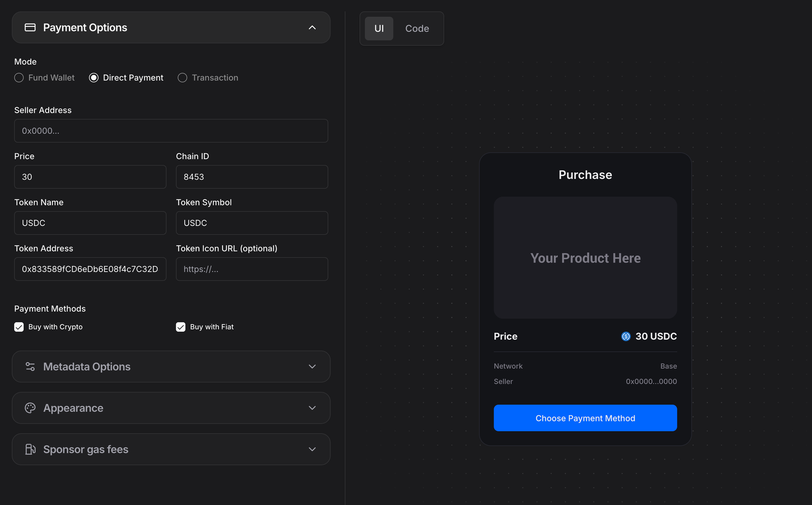Click the USDC coin icon beside price
812x505 pixels.
(626, 336)
